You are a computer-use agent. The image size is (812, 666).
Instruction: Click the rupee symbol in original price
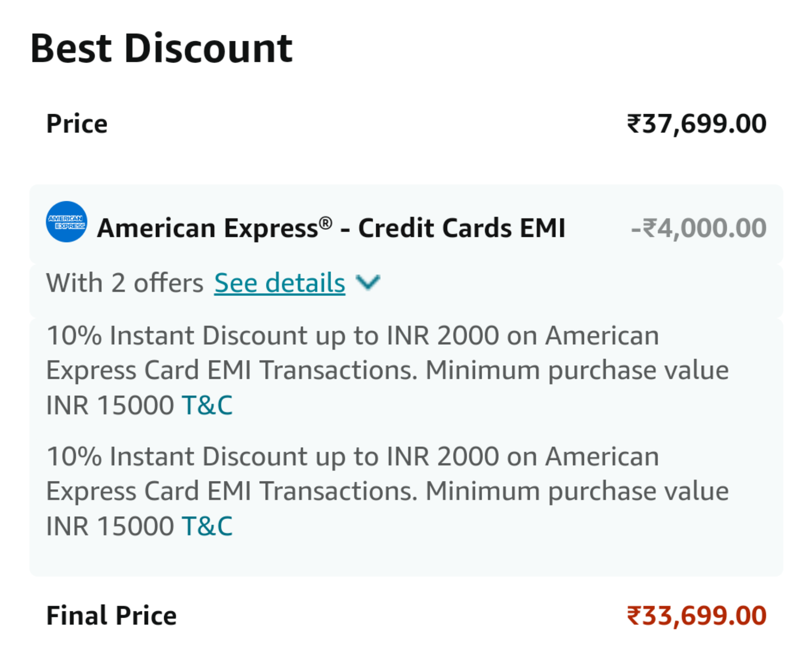pos(634,124)
